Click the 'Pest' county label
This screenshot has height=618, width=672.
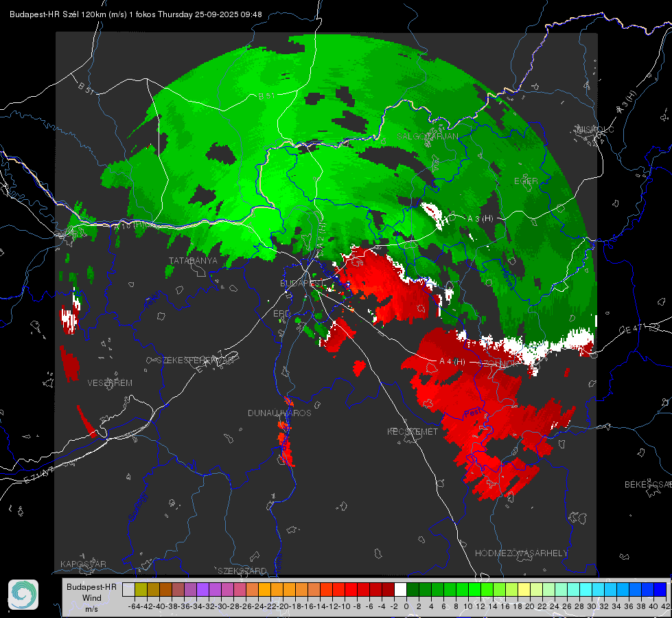(473, 413)
